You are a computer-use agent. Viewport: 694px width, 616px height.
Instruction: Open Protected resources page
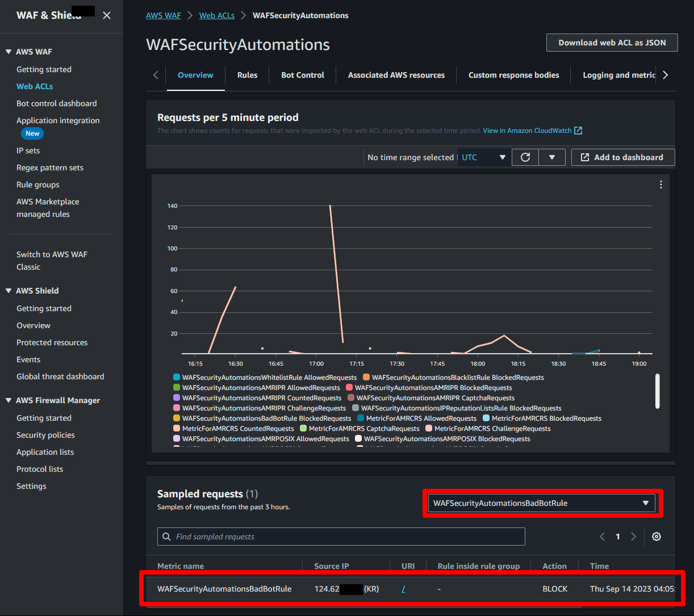pyautogui.click(x=52, y=342)
